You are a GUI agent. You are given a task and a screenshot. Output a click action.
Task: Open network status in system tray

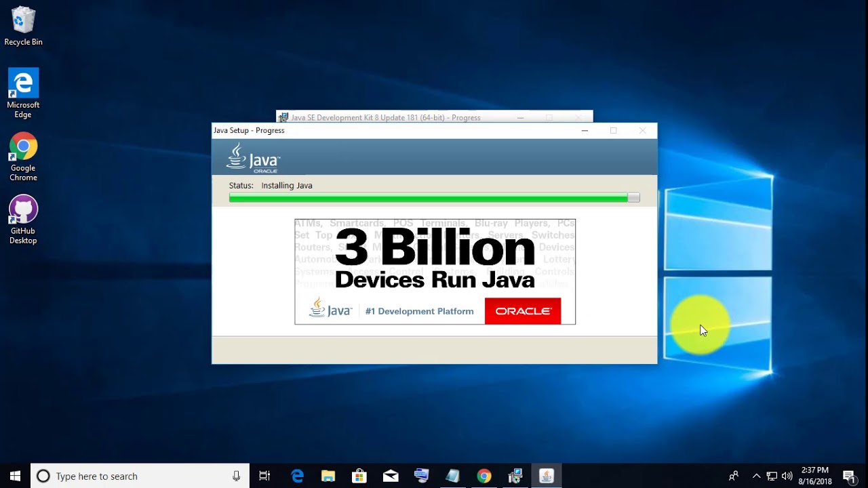pos(772,476)
